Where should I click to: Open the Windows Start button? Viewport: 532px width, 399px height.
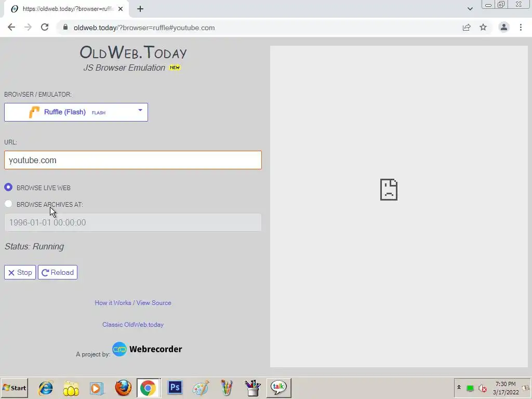tap(14, 388)
